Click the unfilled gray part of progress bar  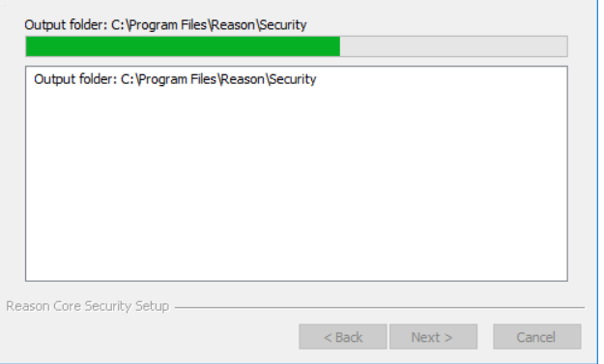[453, 46]
